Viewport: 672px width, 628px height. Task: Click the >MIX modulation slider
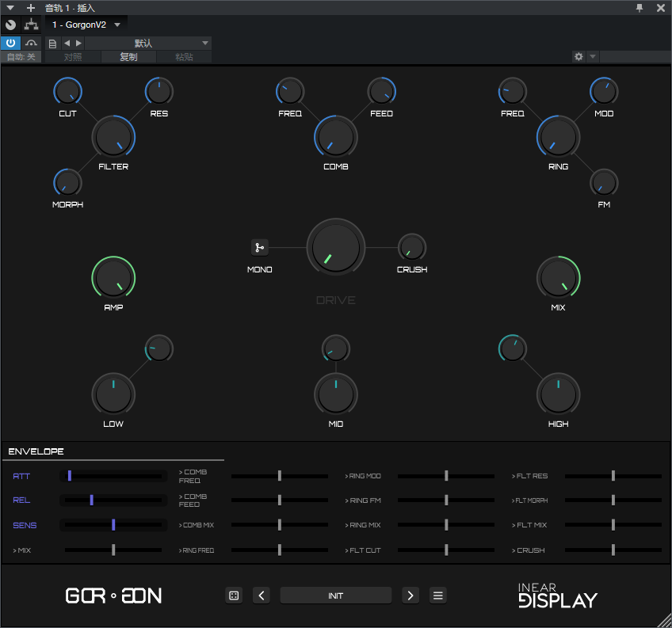pos(113,550)
